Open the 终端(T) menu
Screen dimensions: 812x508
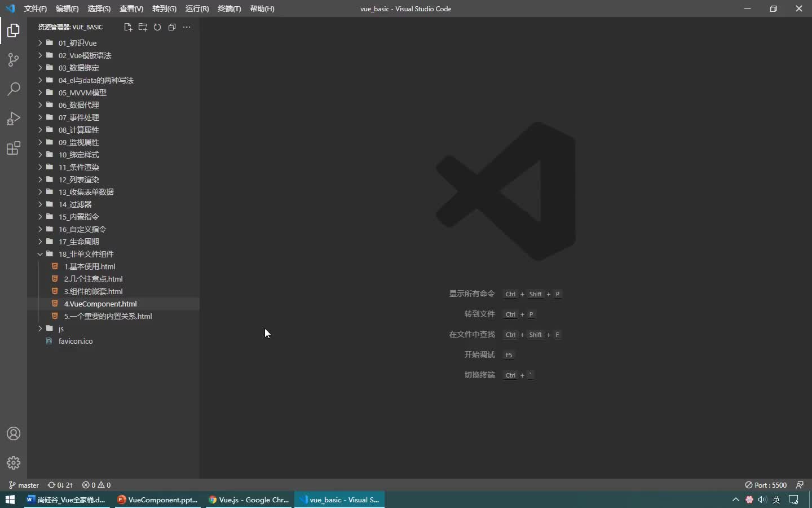(230, 8)
